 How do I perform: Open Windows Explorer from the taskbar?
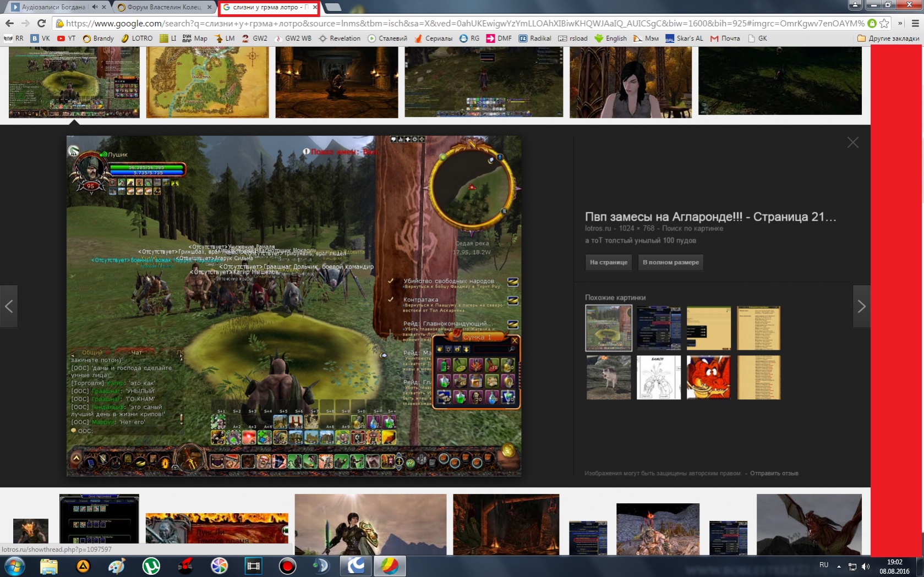(x=49, y=566)
